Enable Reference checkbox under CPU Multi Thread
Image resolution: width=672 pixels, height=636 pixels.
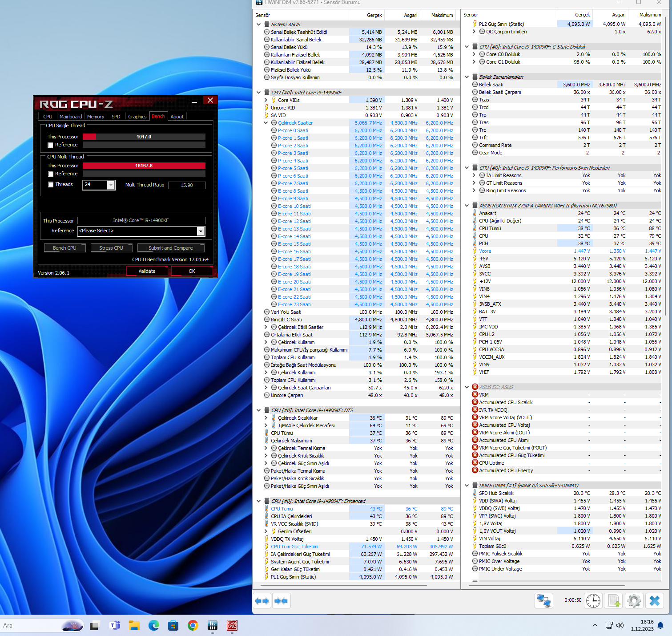coord(50,174)
